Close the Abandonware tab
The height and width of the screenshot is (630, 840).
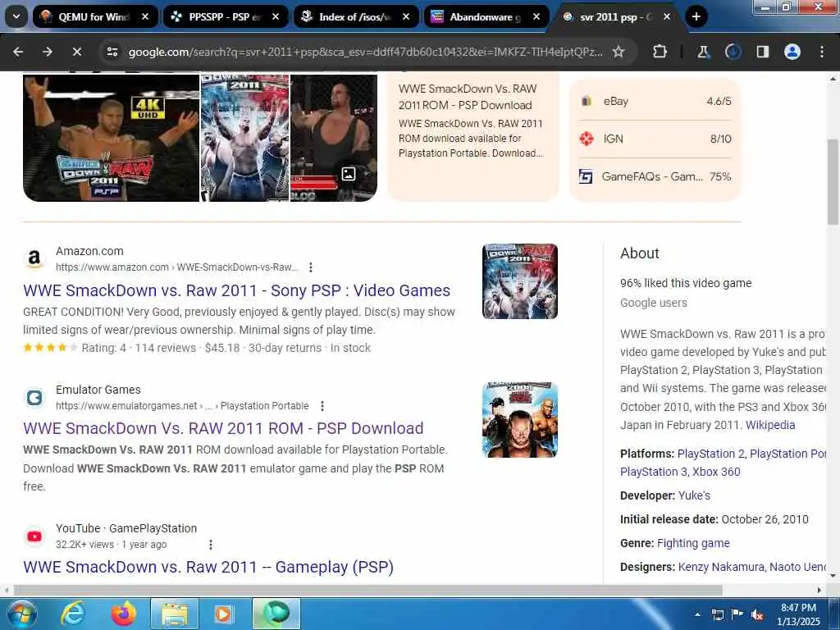(536, 17)
